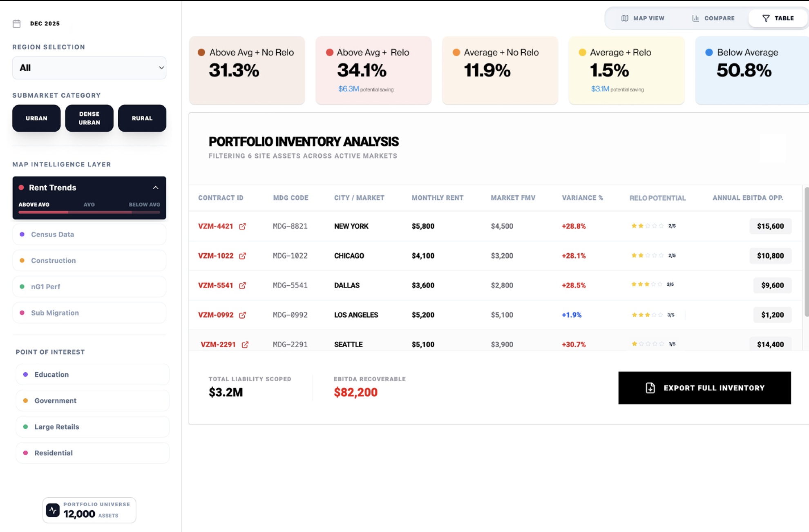
Task: Click the table vertical scrollbar
Action: (x=807, y=252)
